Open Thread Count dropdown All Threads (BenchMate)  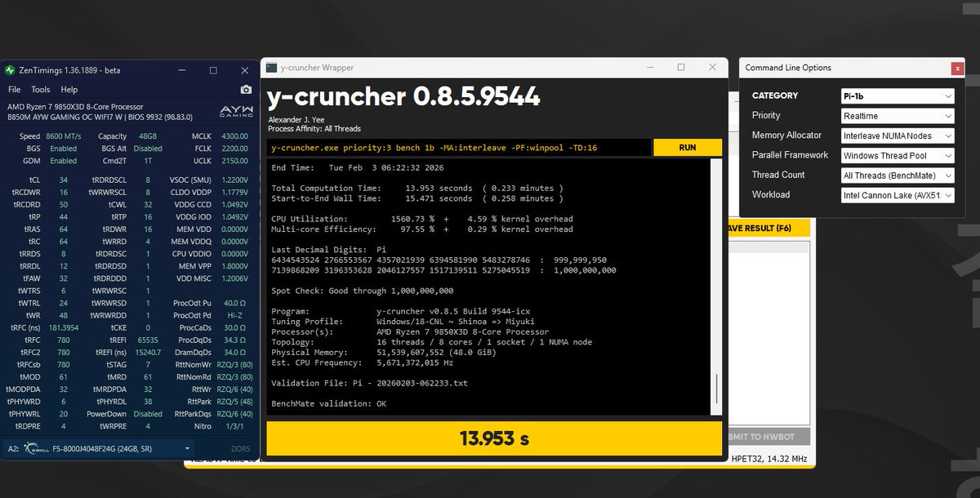[898, 175]
